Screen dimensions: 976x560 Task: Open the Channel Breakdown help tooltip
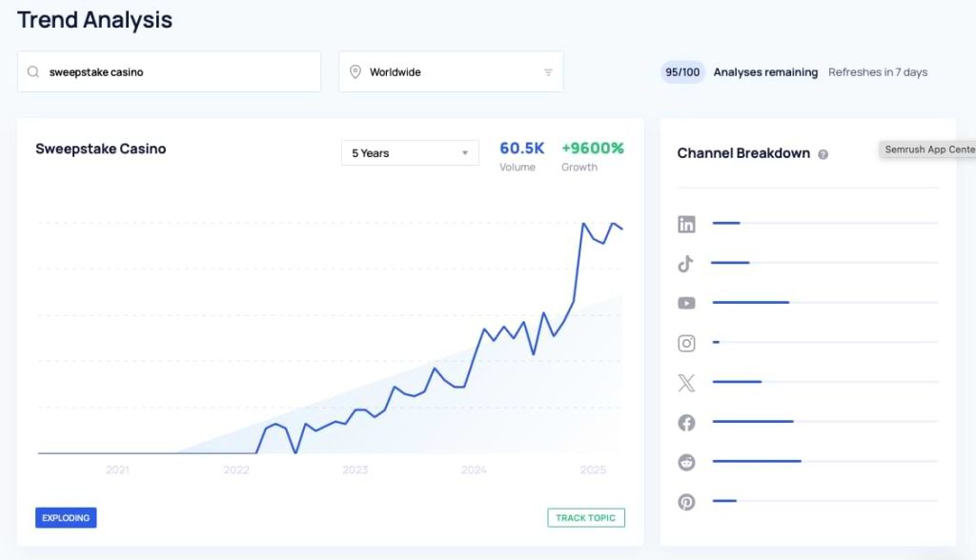tap(823, 153)
